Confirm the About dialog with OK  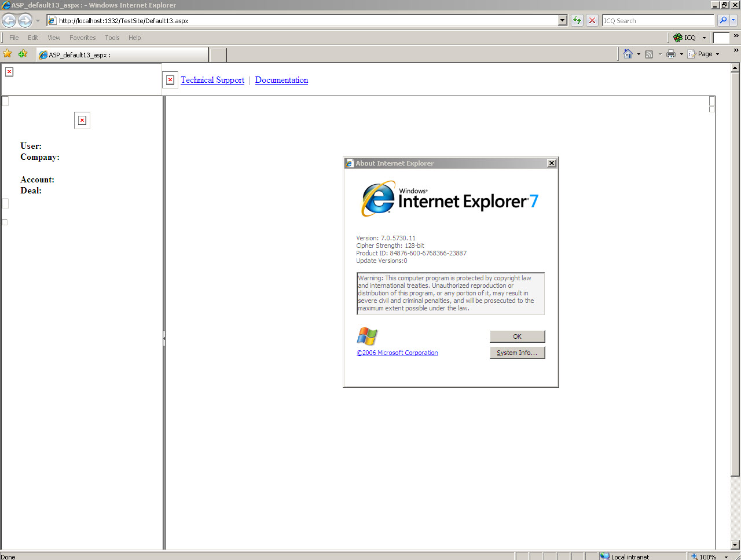point(518,336)
